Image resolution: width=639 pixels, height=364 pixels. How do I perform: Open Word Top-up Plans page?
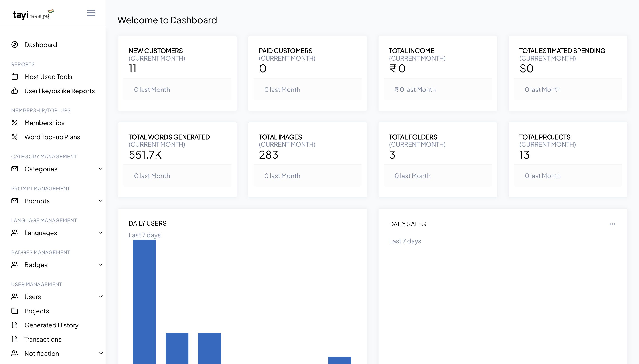coord(52,137)
